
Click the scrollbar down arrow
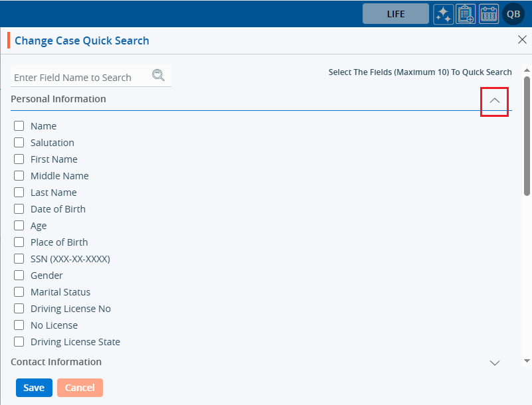527,361
